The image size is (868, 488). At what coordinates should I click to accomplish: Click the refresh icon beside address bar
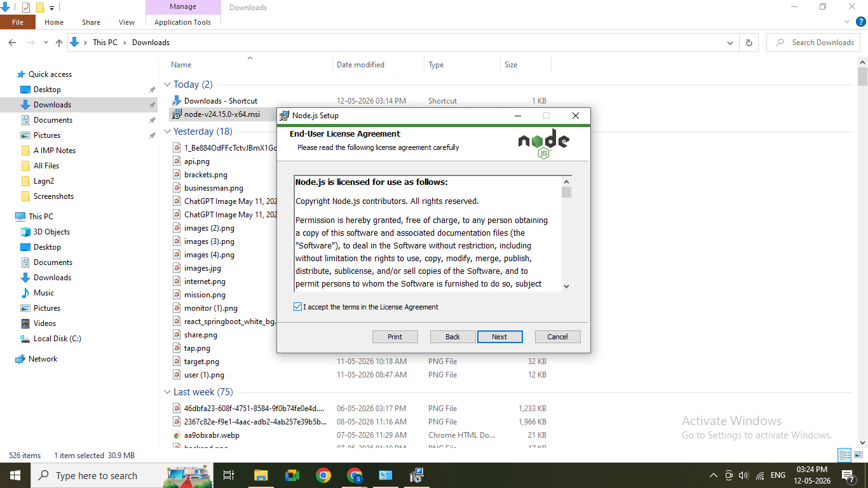(x=749, y=43)
